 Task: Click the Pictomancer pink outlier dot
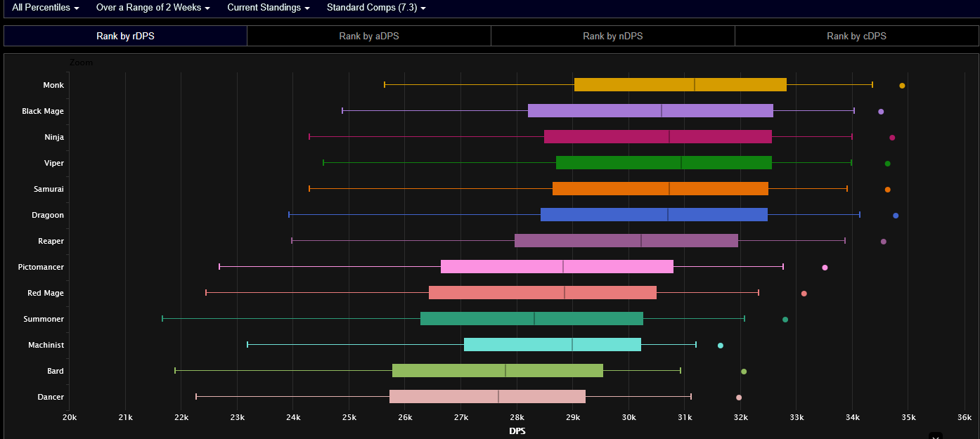point(825,268)
